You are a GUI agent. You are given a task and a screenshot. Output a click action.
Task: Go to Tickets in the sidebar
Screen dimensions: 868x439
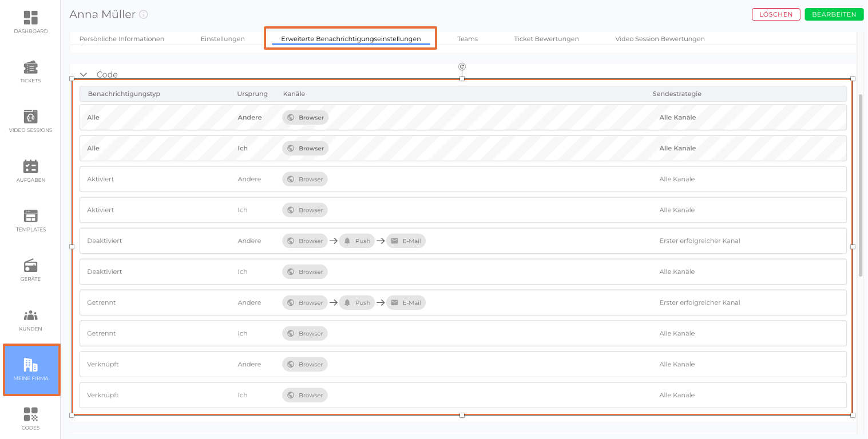click(x=30, y=71)
